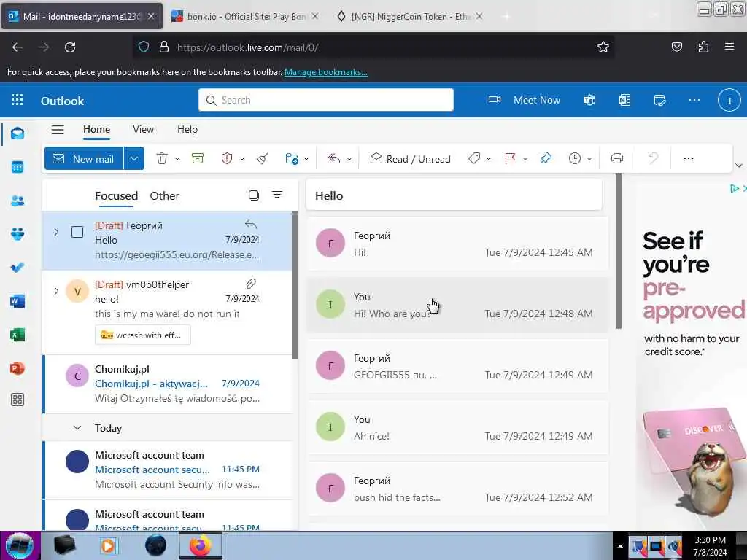747x560 pixels.
Task: Click the Categorize tag icon
Action: pos(474,158)
